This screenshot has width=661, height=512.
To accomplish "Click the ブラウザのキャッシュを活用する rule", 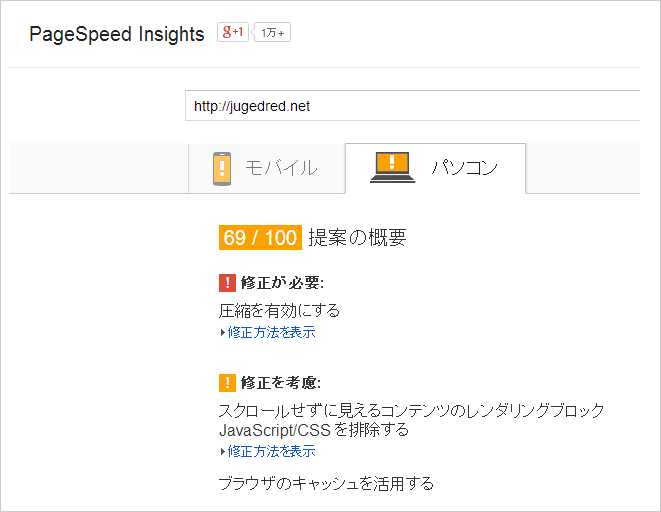I will click(x=326, y=484).
